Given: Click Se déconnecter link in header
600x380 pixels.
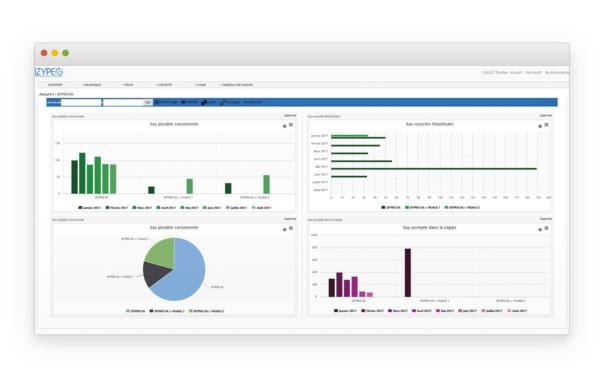Looking at the screenshot, I should (557, 72).
